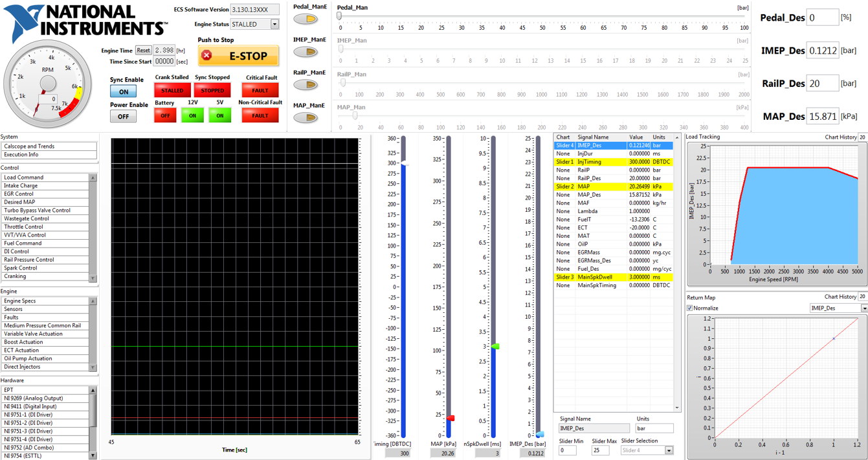Expand the Return Map IMEP_Des dropdown
Image resolution: width=868 pixels, height=460 pixels.
coord(863,308)
